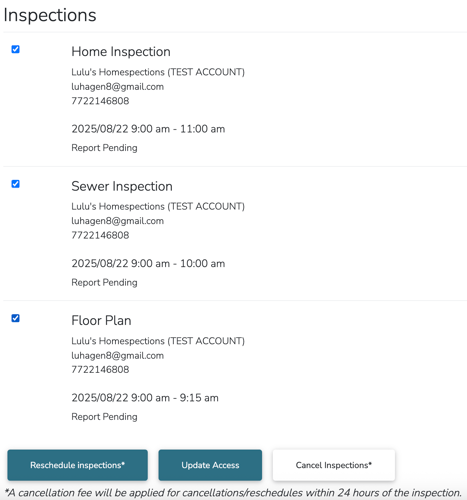Click the Reschedule inspections button
This screenshot has width=467, height=500.
click(77, 465)
